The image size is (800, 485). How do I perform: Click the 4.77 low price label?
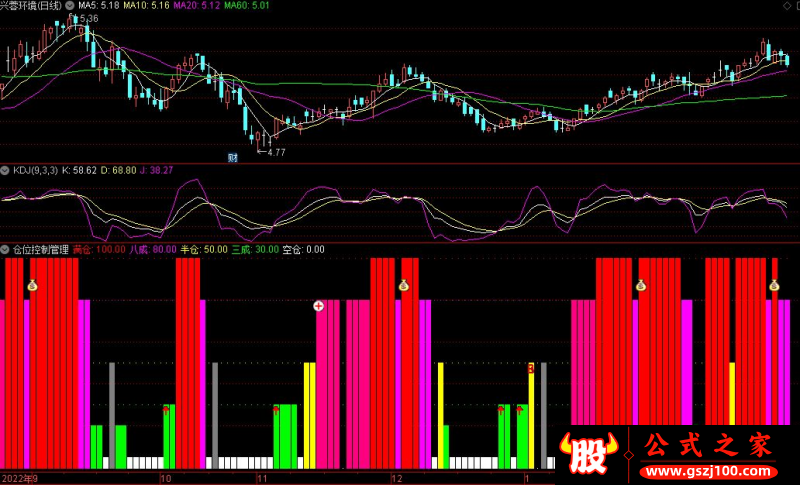(x=276, y=152)
